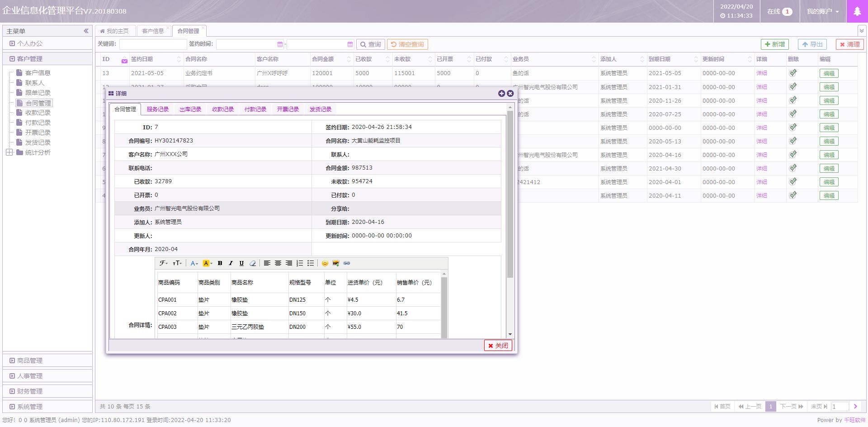Open the 我的账户 dropdown menu
This screenshot has height=427, width=868.
pos(822,11)
